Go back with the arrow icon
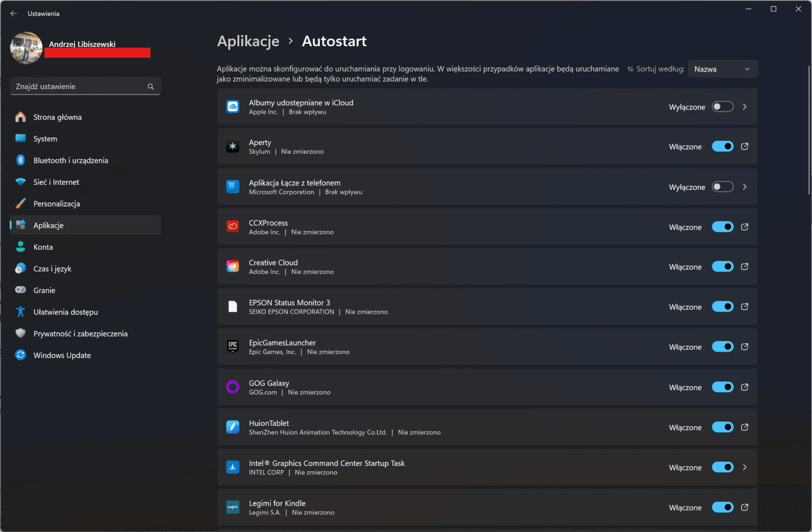This screenshot has height=532, width=812. [x=14, y=14]
